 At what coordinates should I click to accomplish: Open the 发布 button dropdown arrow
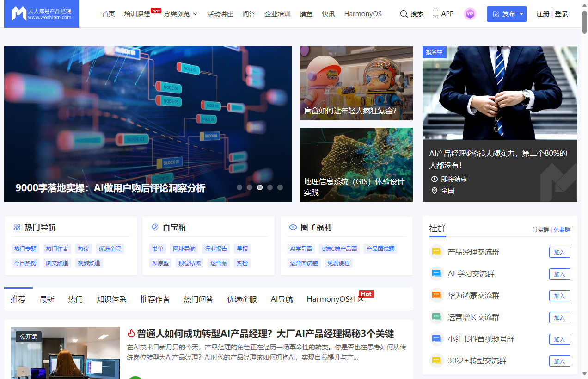pos(521,14)
